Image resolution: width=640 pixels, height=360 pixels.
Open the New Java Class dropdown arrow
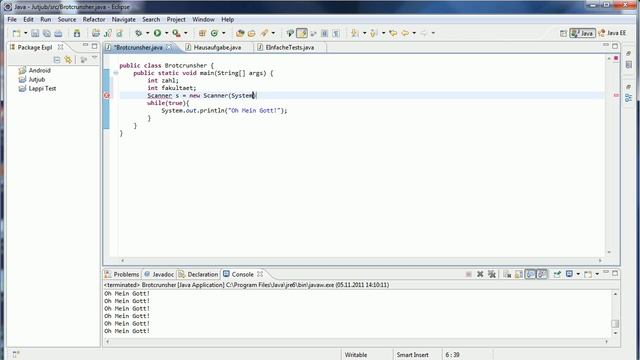[223, 33]
